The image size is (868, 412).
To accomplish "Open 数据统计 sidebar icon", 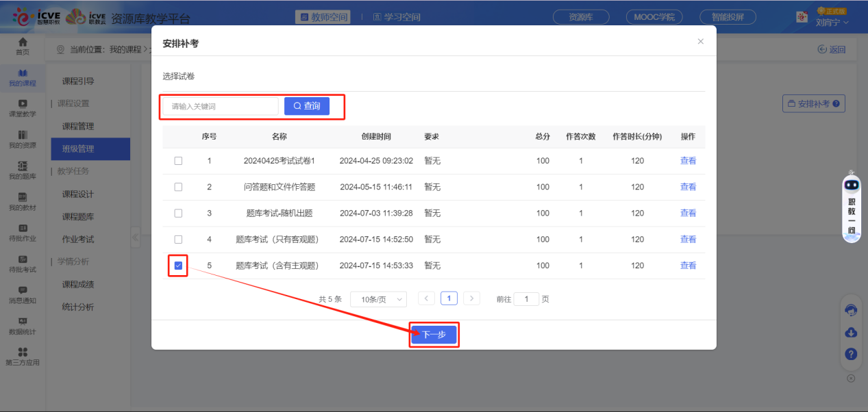I will point(23,325).
